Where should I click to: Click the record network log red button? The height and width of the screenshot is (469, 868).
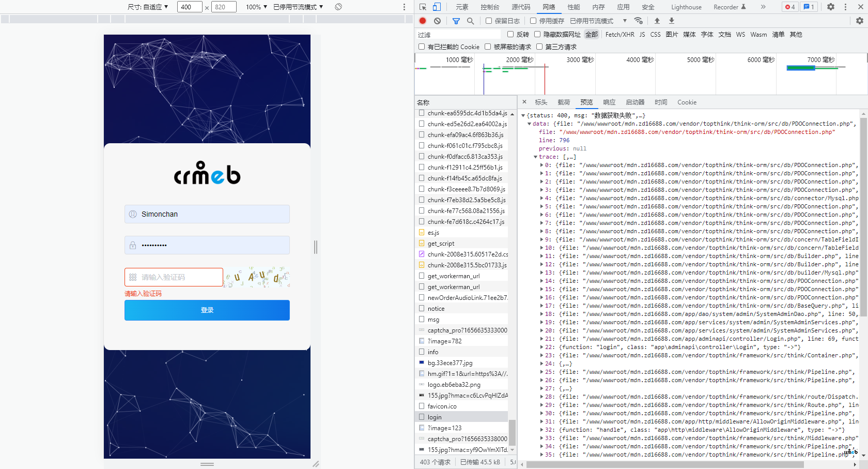(423, 21)
